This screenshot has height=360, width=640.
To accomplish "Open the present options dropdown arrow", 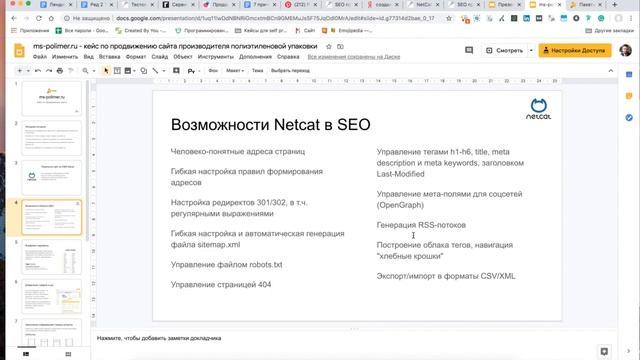I will (x=531, y=50).
